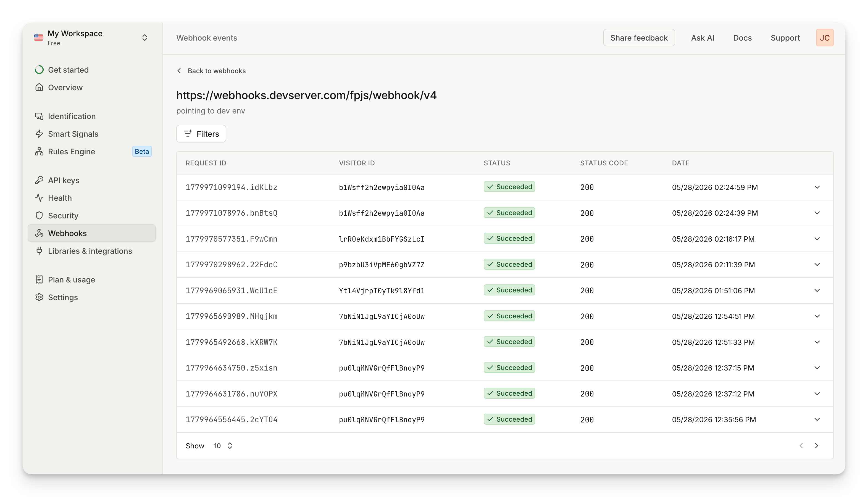This screenshot has width=868, height=497.
Task: Click the US flag workspace icon
Action: (39, 38)
